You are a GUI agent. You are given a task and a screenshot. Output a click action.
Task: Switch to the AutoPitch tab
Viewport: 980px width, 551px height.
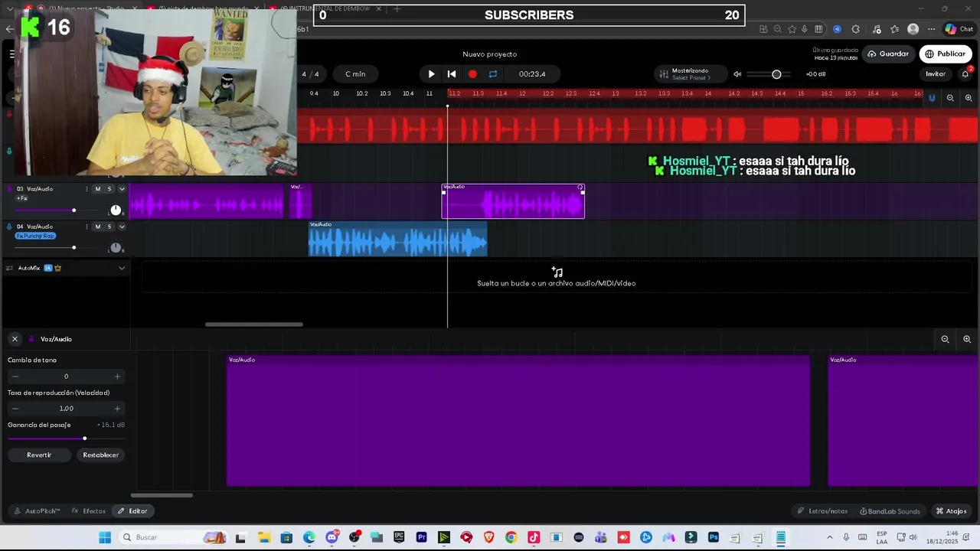coord(37,511)
